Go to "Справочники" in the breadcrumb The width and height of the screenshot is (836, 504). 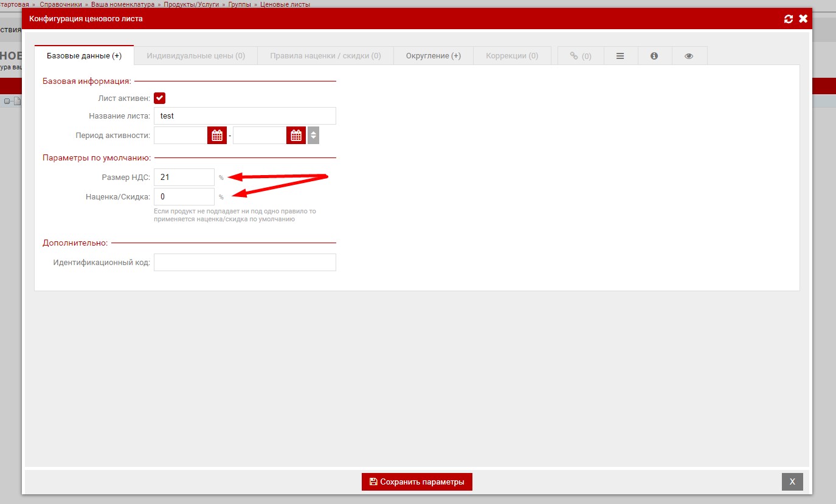(61, 4)
